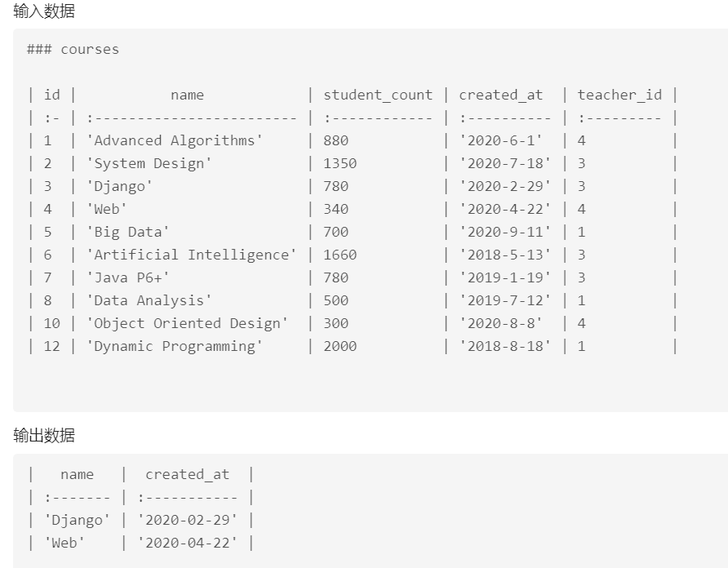Click the teacher_id column header
This screenshot has width=728, height=568.
tap(619, 95)
